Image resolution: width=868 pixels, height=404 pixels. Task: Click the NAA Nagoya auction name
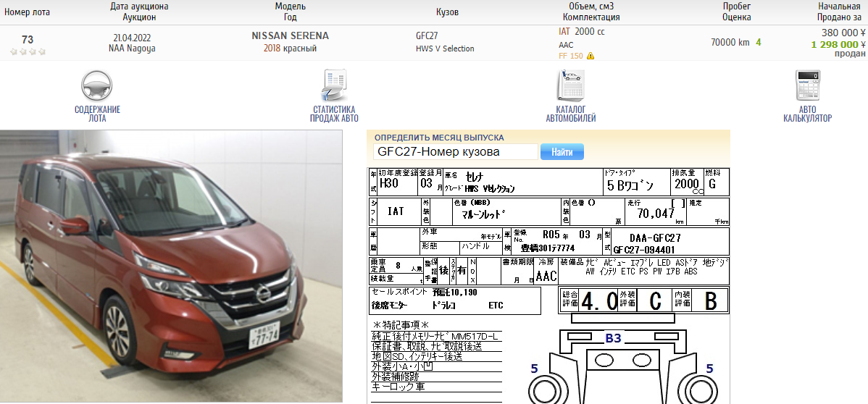click(x=132, y=49)
